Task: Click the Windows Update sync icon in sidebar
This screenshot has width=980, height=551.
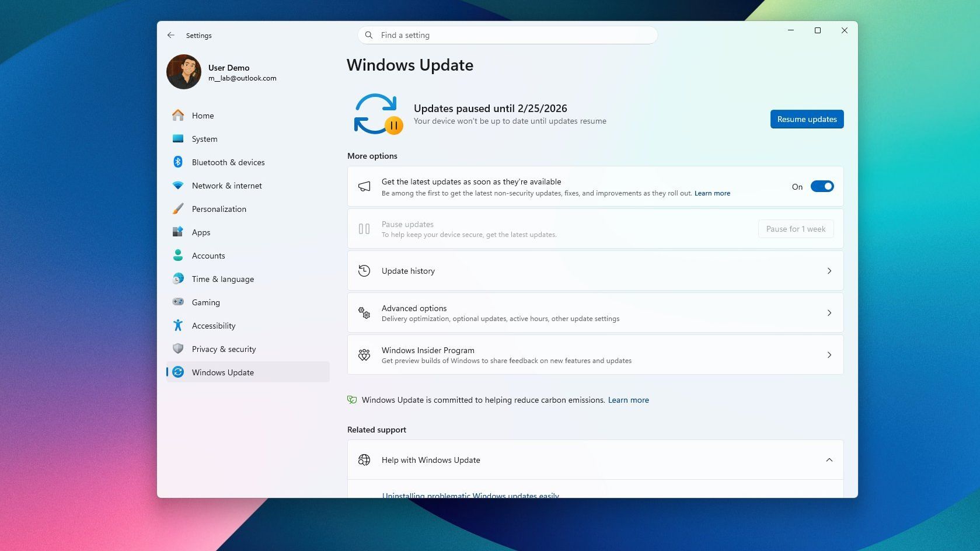Action: tap(178, 372)
